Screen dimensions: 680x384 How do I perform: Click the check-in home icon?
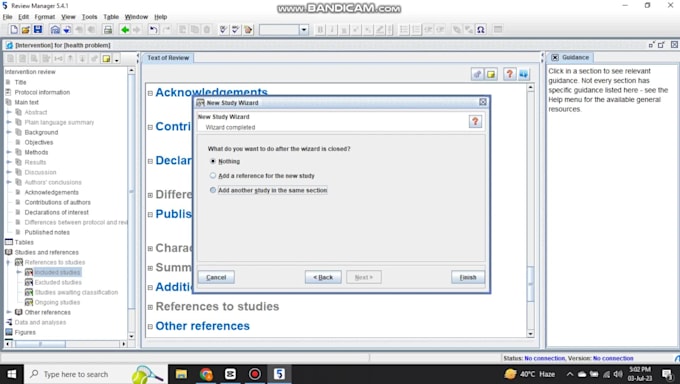click(55, 30)
